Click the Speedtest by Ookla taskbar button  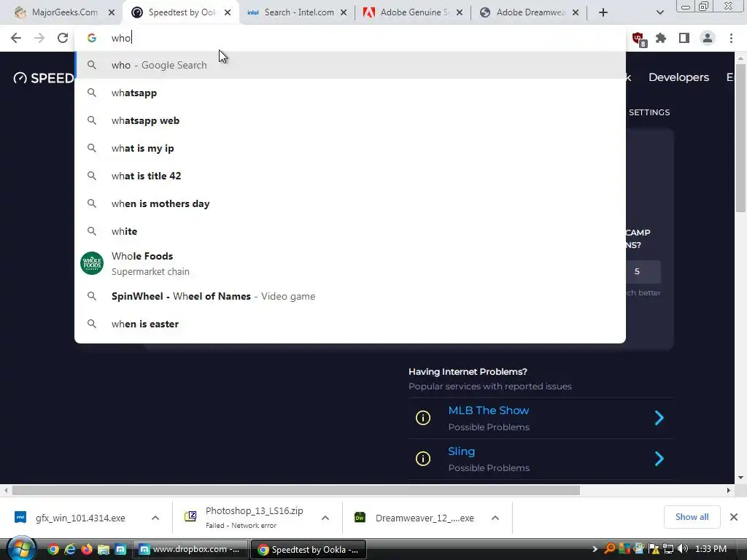coord(309,550)
